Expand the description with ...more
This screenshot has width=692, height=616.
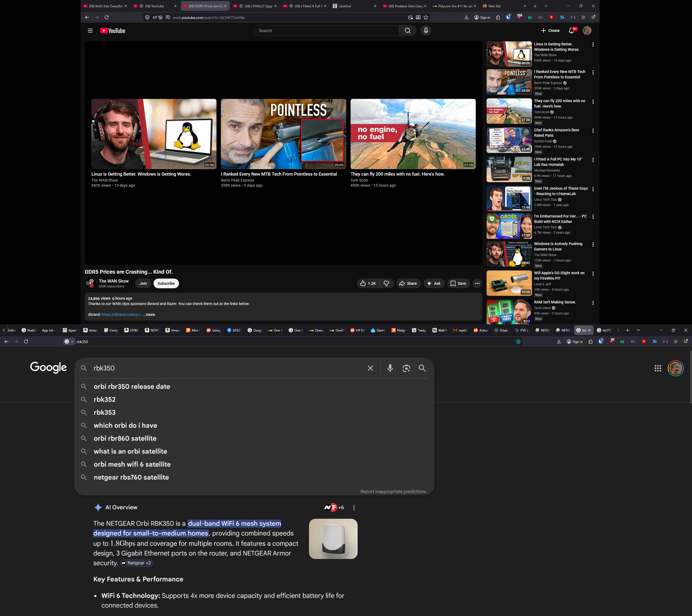[149, 315]
